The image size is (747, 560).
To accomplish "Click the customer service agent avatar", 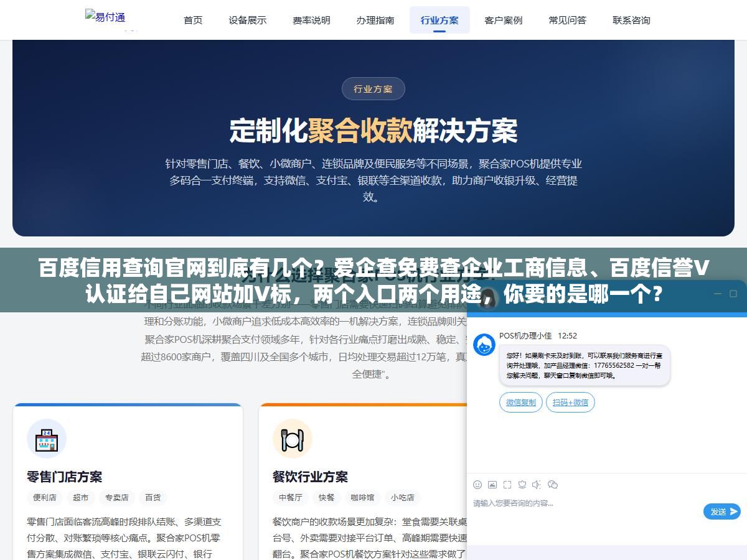I will pyautogui.click(x=484, y=345).
